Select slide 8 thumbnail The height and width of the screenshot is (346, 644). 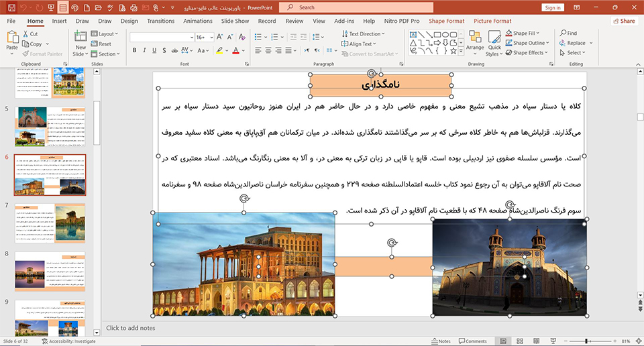point(50,272)
